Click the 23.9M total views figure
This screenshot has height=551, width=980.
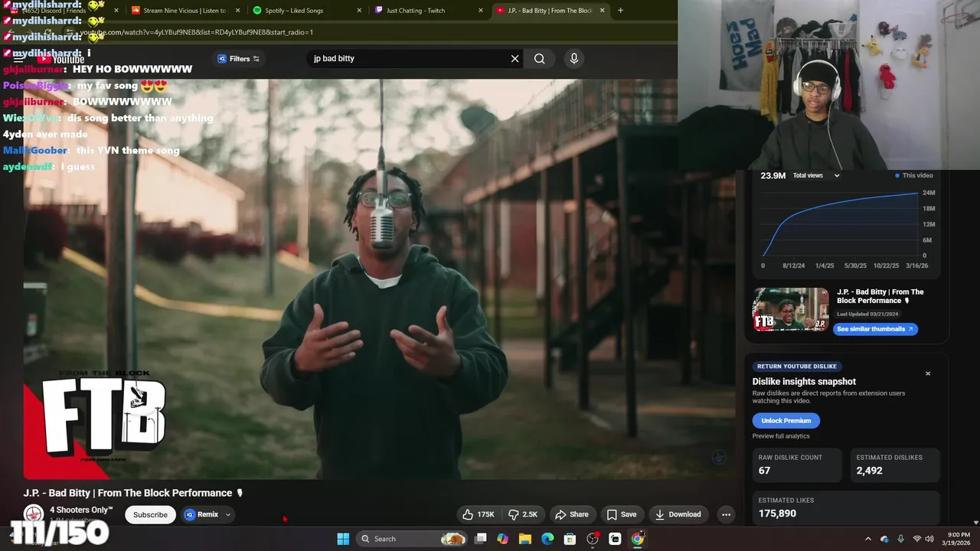click(773, 175)
